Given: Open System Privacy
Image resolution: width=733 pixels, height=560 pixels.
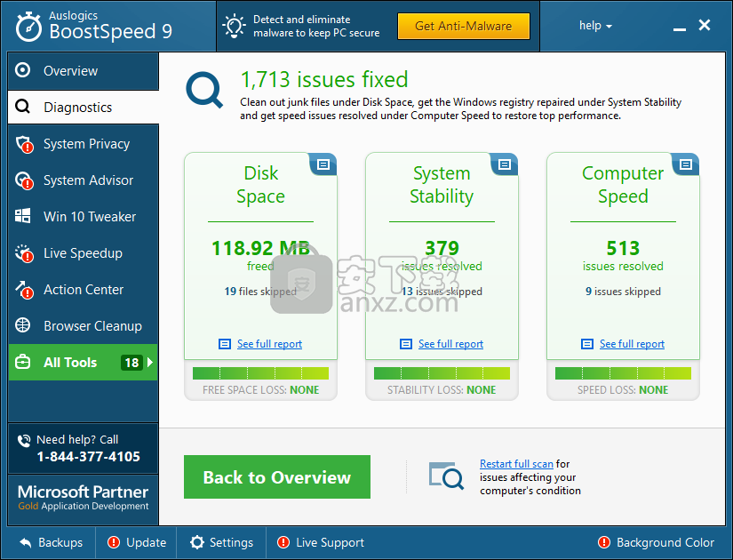Looking at the screenshot, I should point(84,144).
